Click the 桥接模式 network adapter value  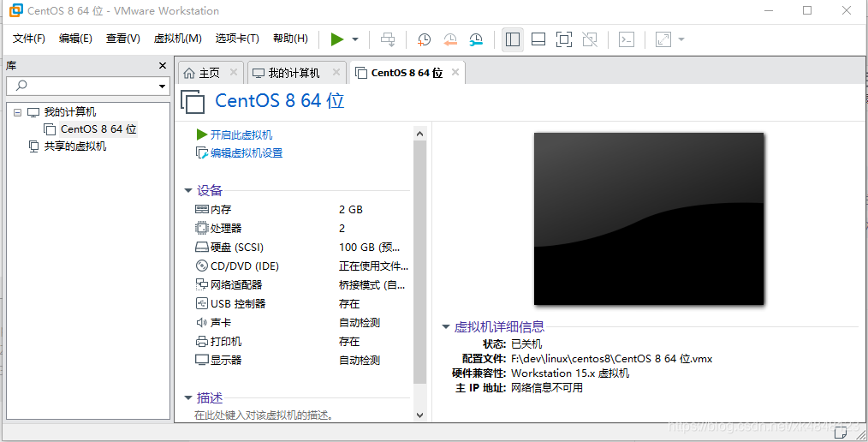pos(372,285)
